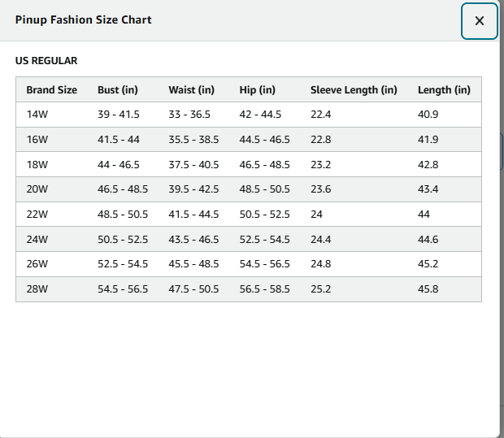The height and width of the screenshot is (438, 504).
Task: Select the 28W brand size cell
Action: [x=37, y=289]
